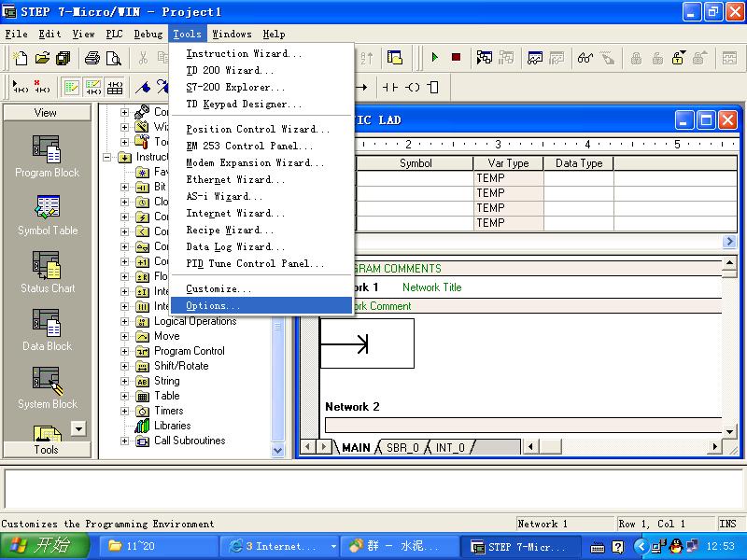Click the yellow padlock toolbar icon
747x560 pixels.
(678, 58)
